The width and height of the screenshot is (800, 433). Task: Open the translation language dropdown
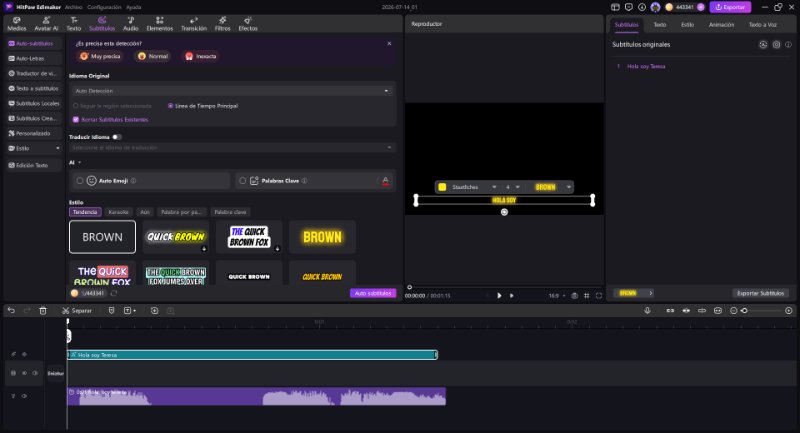[232, 147]
